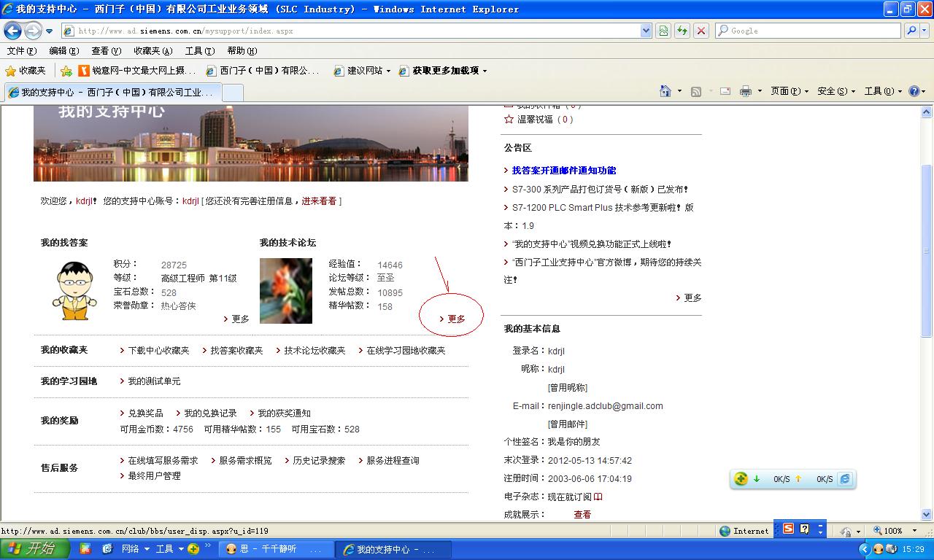This screenshot has height=560, width=934.
Task: Open 找答案开通邮件通知功能 announcement
Action: pyautogui.click(x=564, y=171)
